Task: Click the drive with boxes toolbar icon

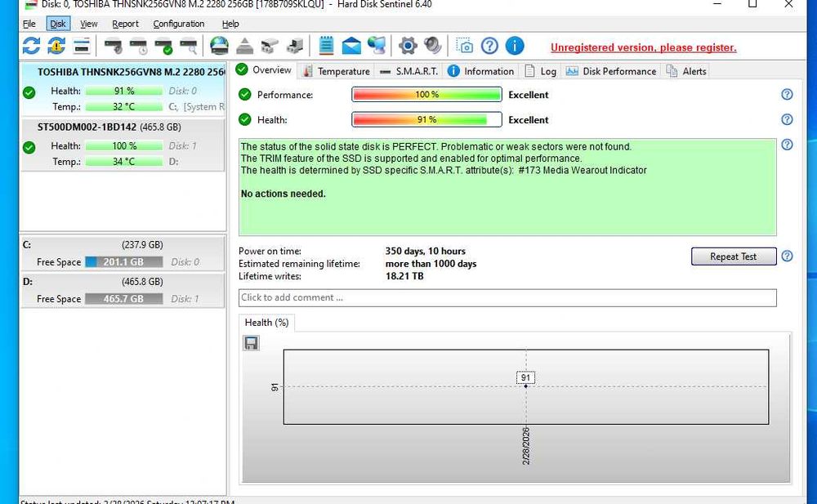Action: coord(270,46)
